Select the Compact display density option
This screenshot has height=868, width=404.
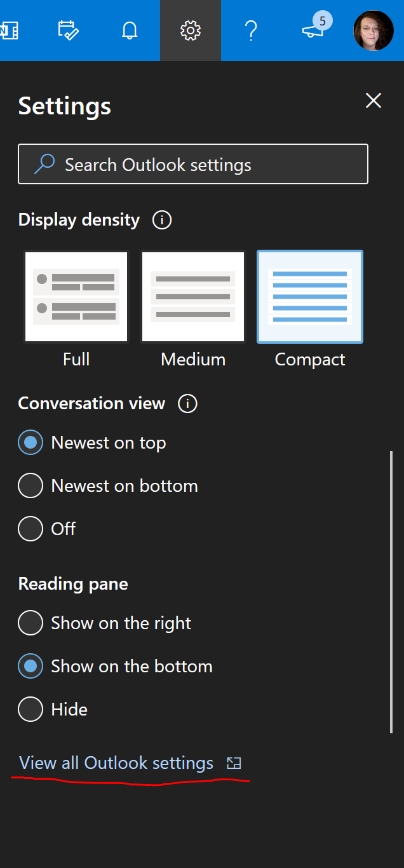(x=310, y=297)
